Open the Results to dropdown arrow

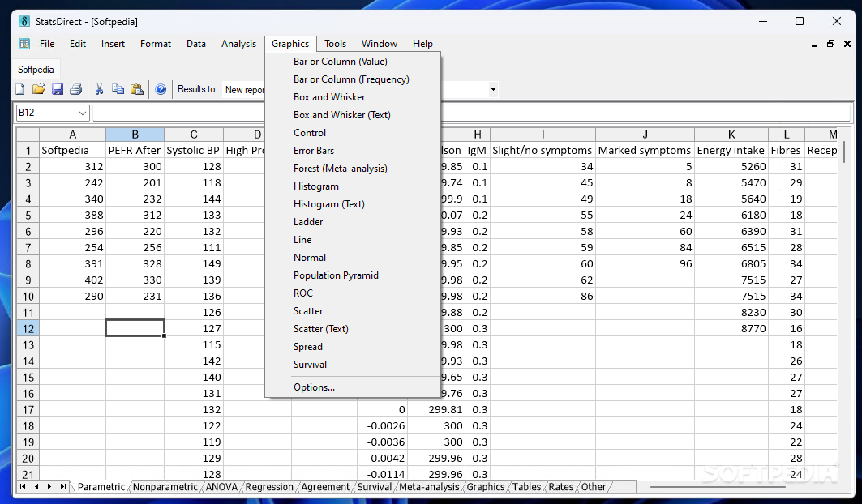click(493, 90)
